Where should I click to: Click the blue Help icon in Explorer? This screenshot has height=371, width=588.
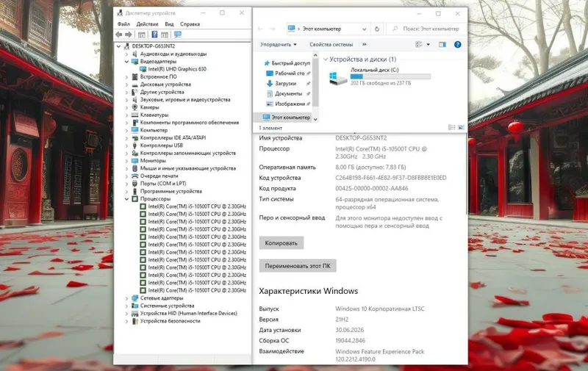coord(457,44)
